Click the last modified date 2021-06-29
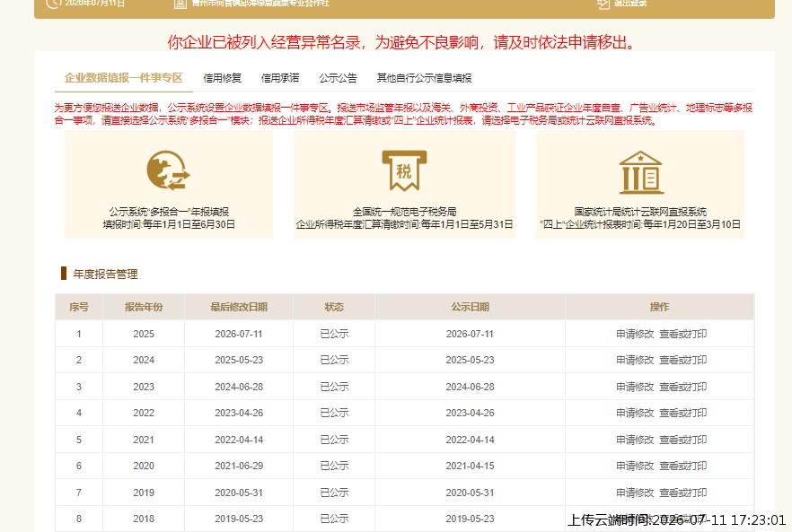The width and height of the screenshot is (792, 532). point(239,466)
